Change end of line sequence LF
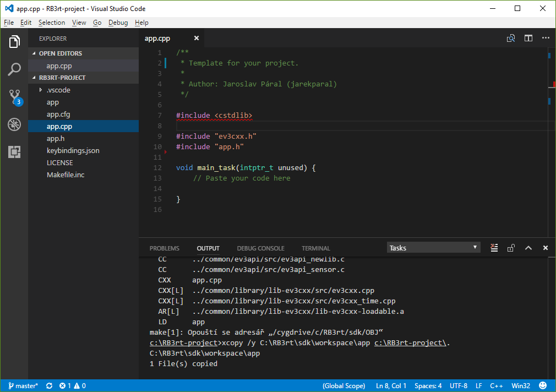Screen dimensions: 556x392 point(479,385)
